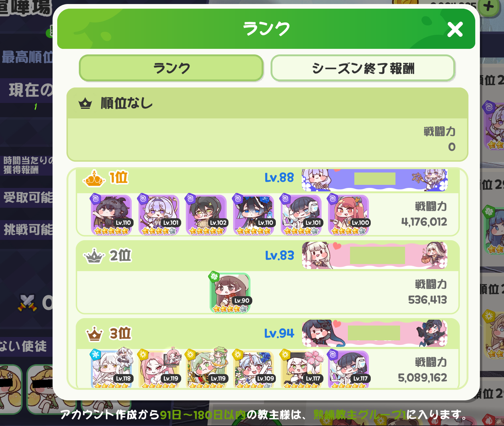This screenshot has height=426, width=504.
Task: Open Lv.102 character with glasses portrait
Action: click(206, 215)
